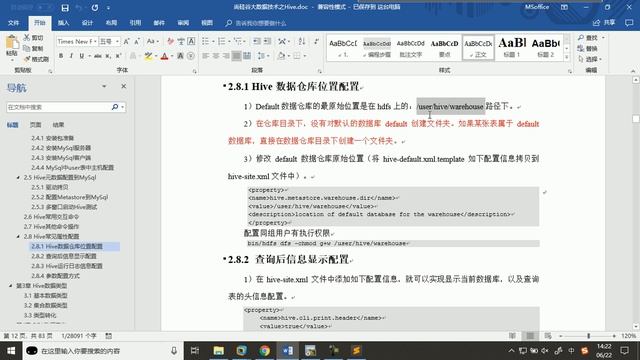Screen dimensions: 640x360
Task: Select the Format Painter brush
Action: pos(27,59)
